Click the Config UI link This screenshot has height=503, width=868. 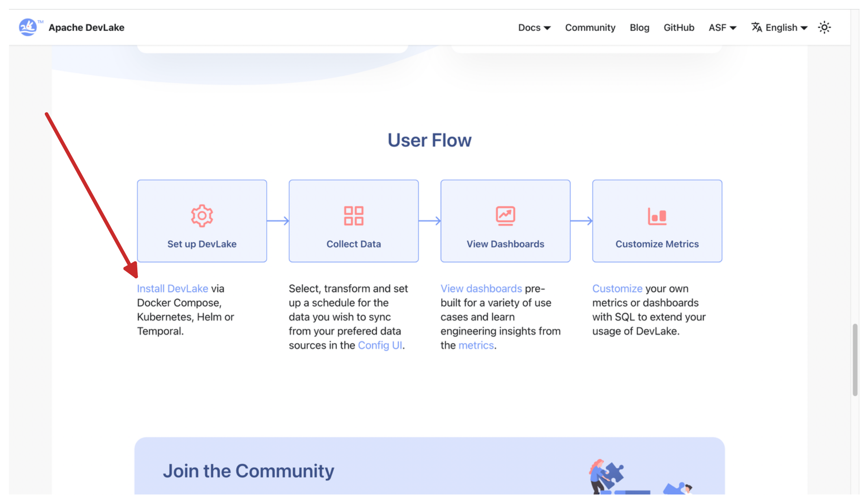point(380,345)
